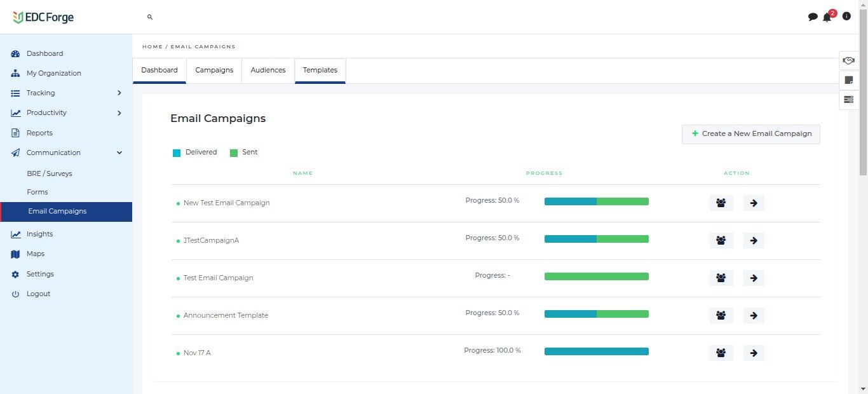Switch to the Campaigns tab
The width and height of the screenshot is (868, 394).
click(214, 70)
